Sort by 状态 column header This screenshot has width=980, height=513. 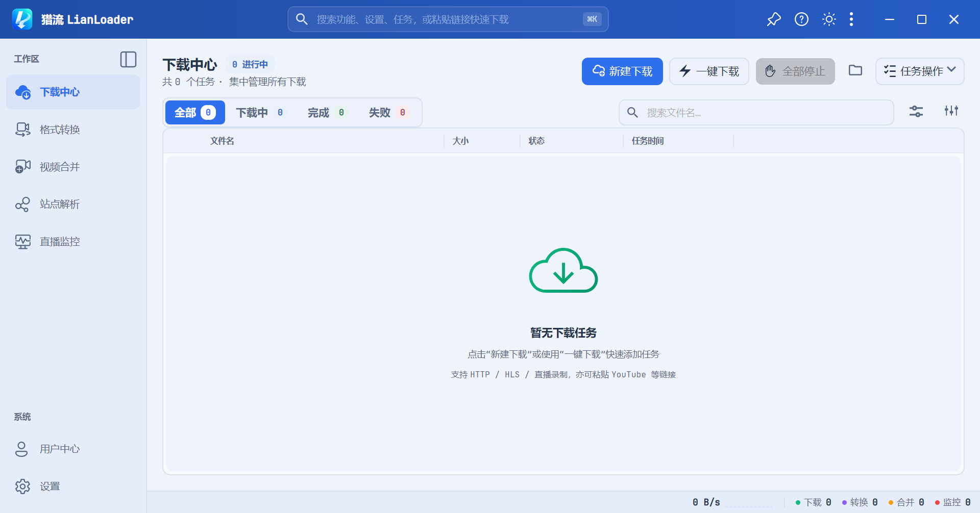(536, 141)
